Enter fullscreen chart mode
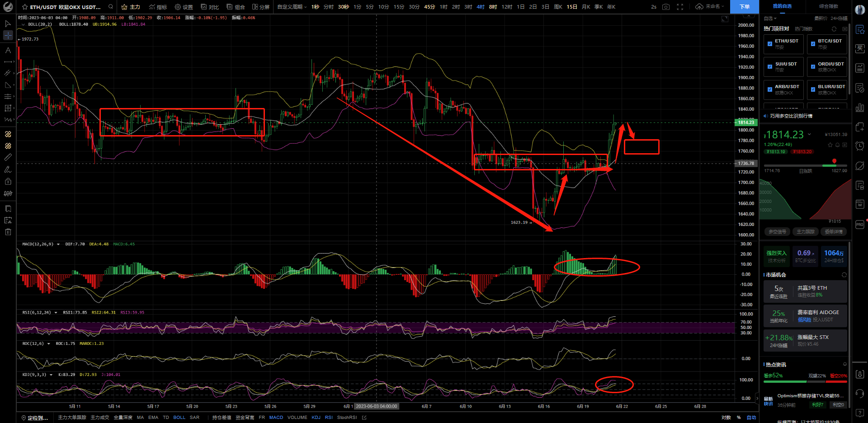The image size is (868, 423). 680,7
